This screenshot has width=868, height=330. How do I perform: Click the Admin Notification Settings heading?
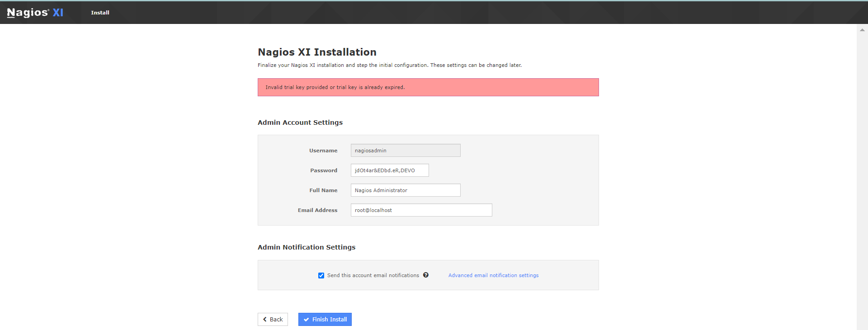coord(307,247)
